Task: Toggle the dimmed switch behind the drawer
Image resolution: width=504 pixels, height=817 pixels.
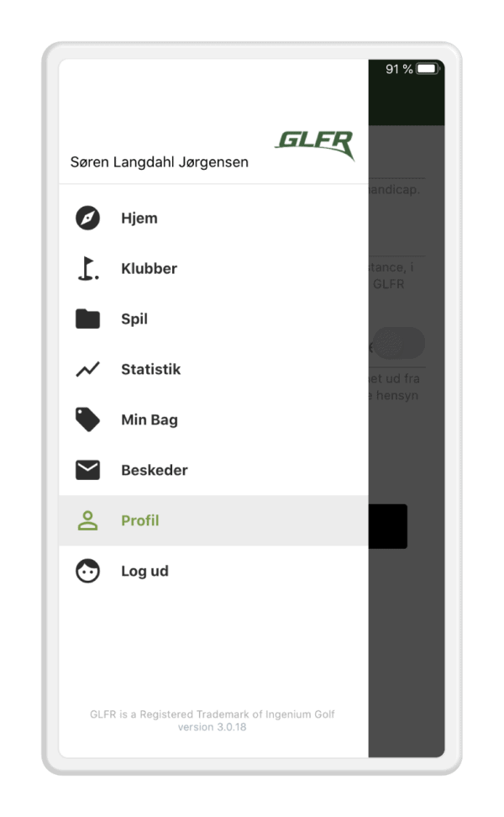Action: tap(399, 343)
